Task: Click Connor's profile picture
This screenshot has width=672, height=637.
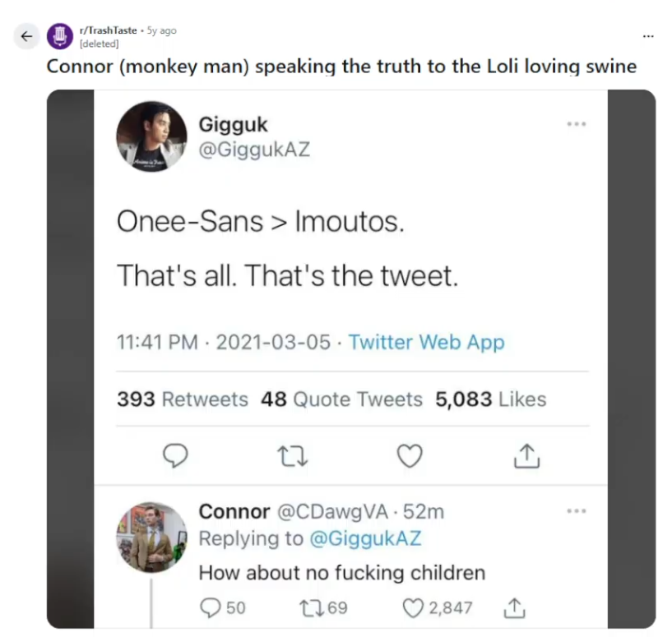Action: point(151,538)
